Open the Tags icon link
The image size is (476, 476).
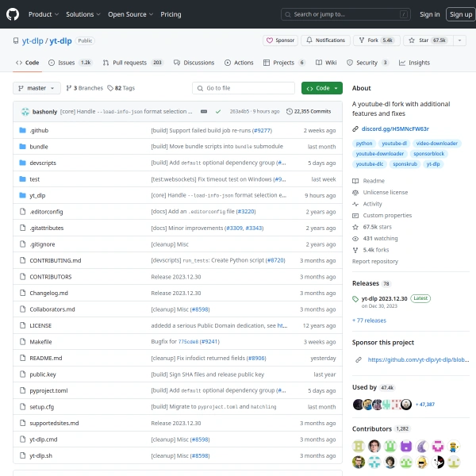pos(110,88)
